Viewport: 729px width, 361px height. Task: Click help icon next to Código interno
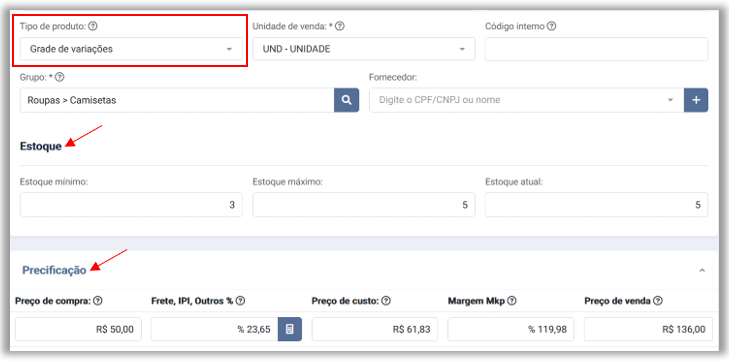(551, 27)
